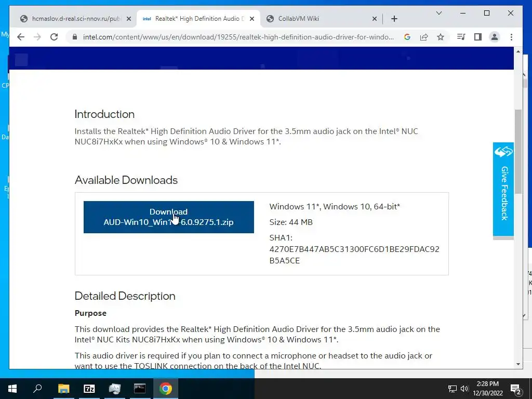Click the Detailed Description heading
This screenshot has height=399, width=532.
coord(125,296)
